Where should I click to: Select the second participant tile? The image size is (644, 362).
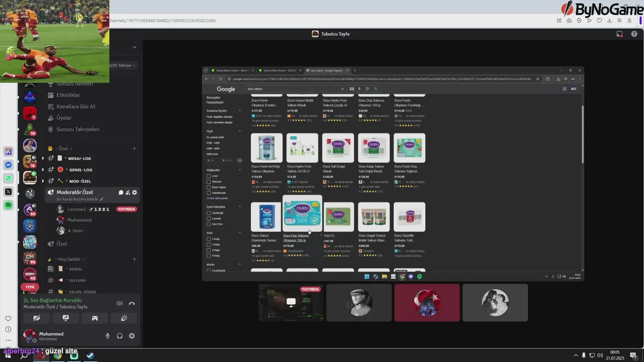coord(359,302)
